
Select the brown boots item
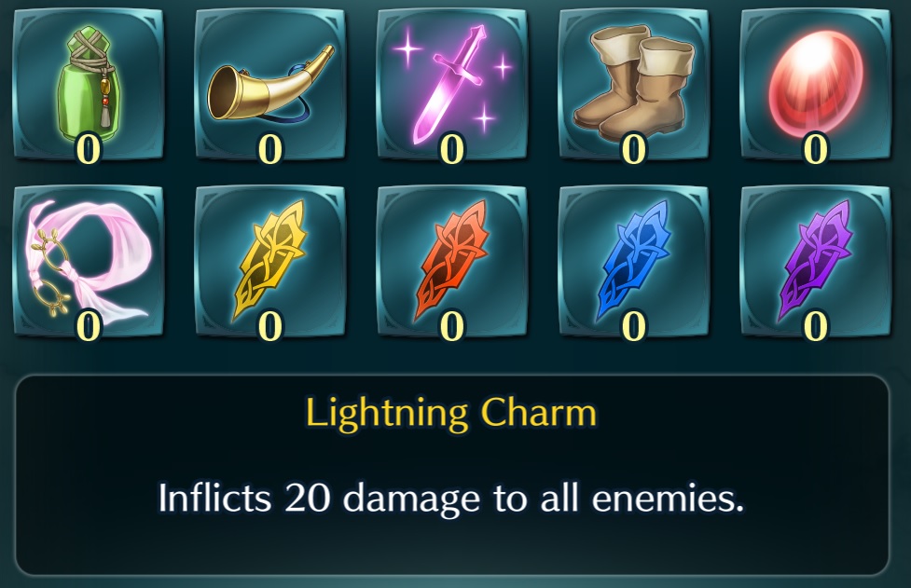coord(634,84)
